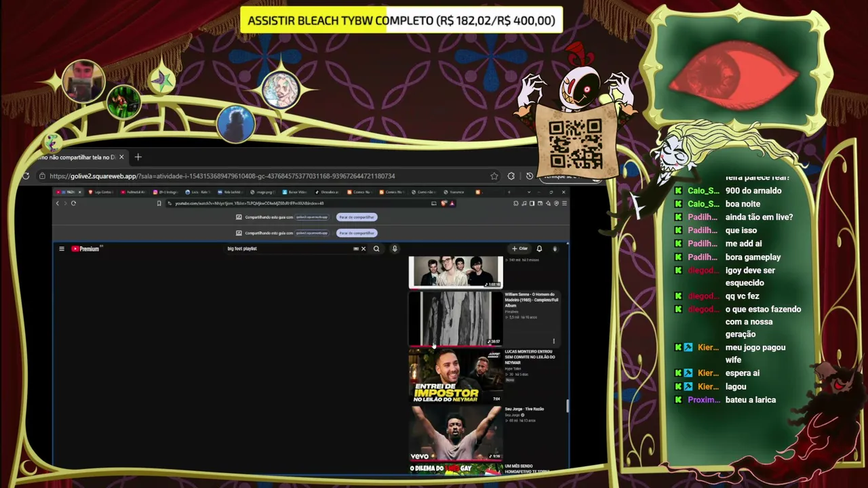The height and width of the screenshot is (488, 868).
Task: Open the Brave shields icon in address bar
Action: (x=444, y=203)
